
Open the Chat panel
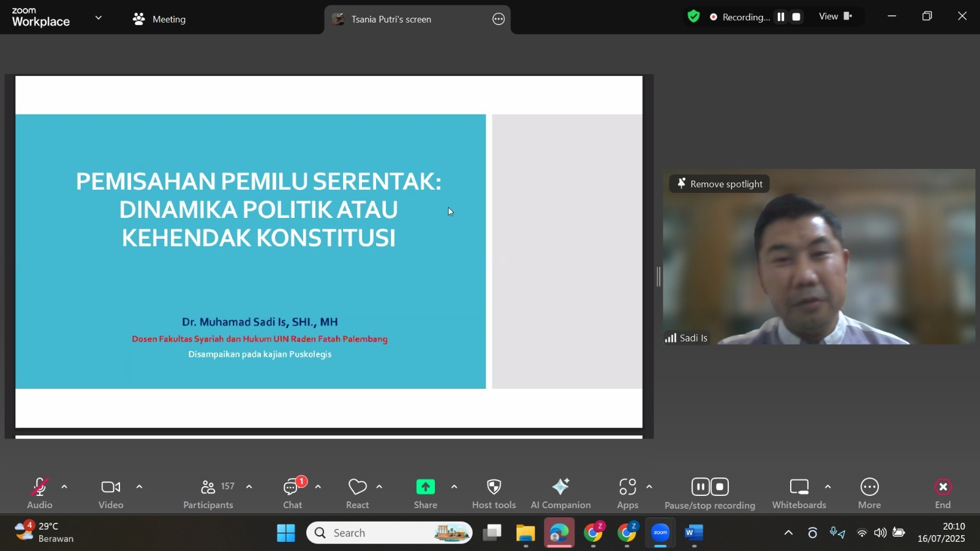coord(292,493)
